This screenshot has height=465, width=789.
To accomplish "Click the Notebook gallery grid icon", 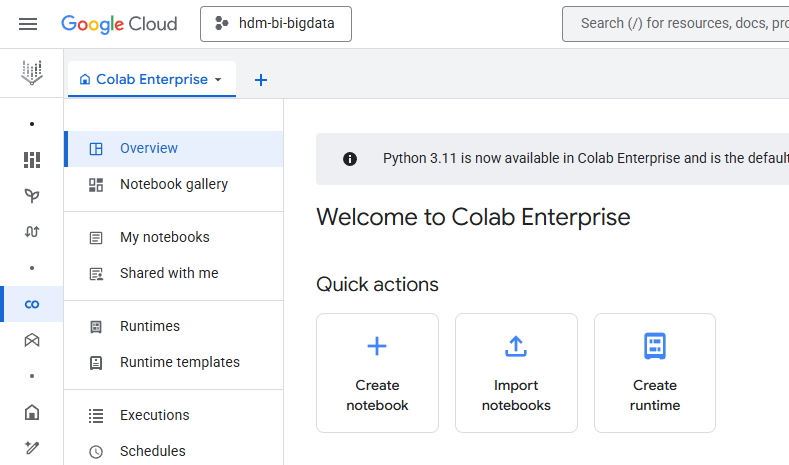I will [96, 185].
